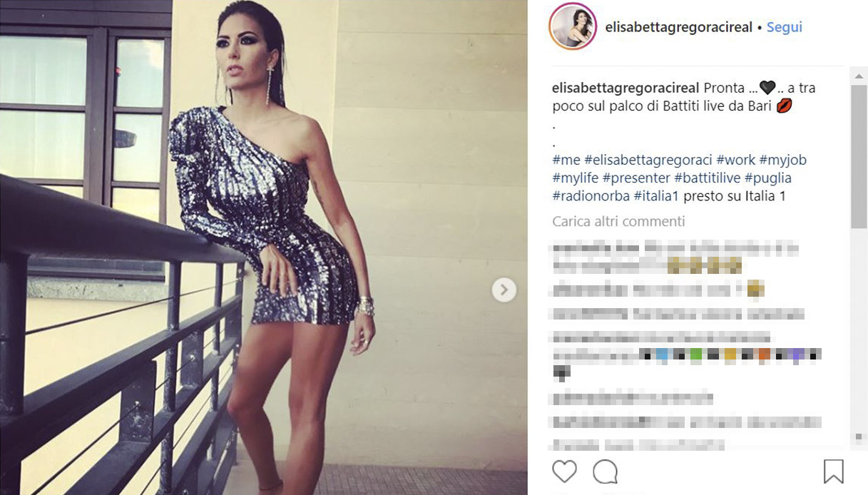Viewport: 868px width, 495px height.
Task: Click the comments scrollbar thumb
Action: click(859, 156)
